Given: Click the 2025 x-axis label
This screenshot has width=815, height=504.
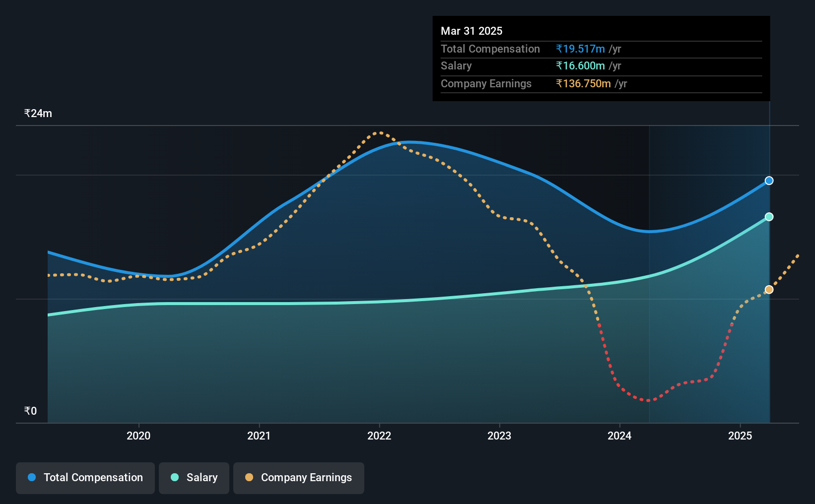Looking at the screenshot, I should click(740, 436).
